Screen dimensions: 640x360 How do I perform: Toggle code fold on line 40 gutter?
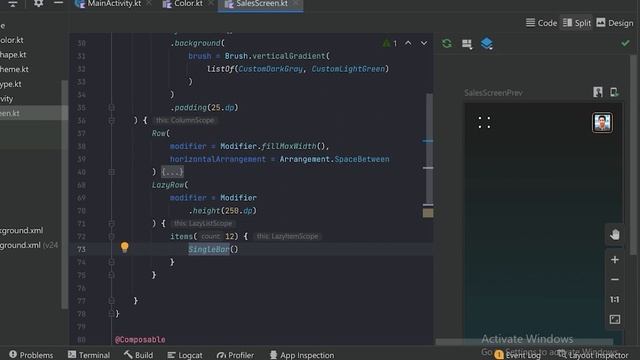[x=111, y=172]
